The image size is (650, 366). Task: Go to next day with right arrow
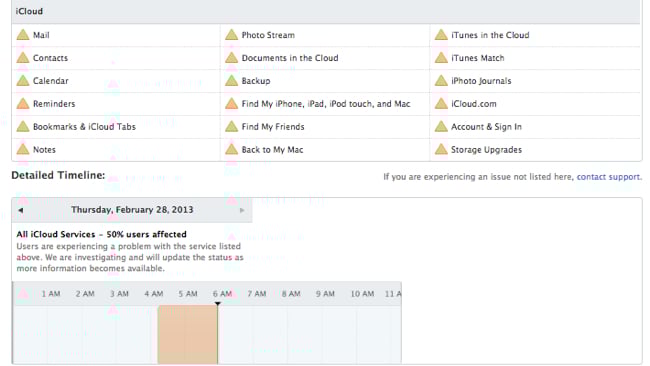tap(242, 210)
